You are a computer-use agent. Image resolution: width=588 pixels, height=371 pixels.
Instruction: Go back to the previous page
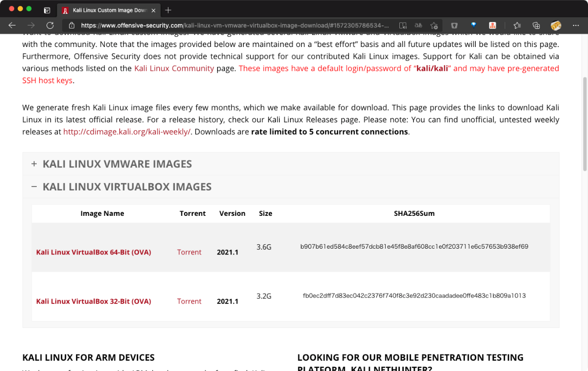tap(12, 25)
